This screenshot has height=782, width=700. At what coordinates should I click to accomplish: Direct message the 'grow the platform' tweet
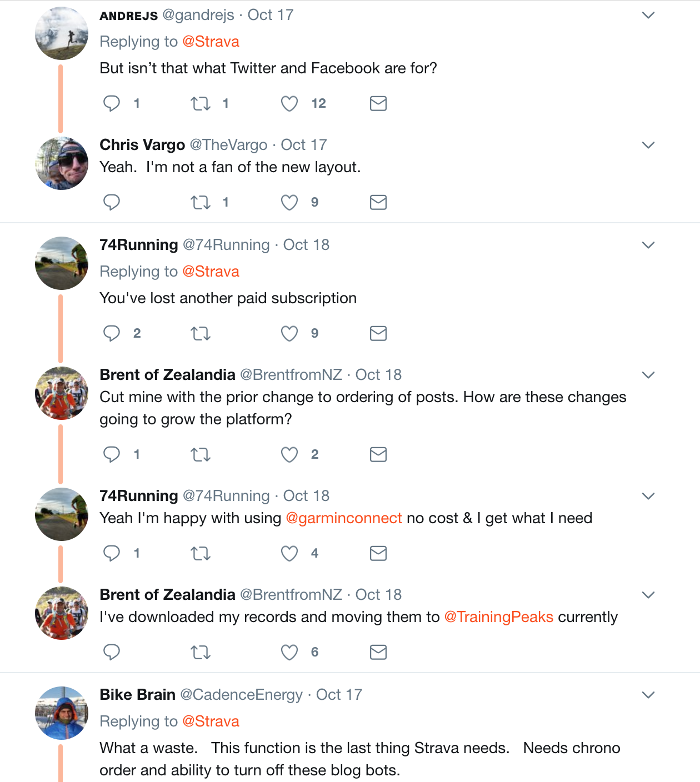[378, 454]
